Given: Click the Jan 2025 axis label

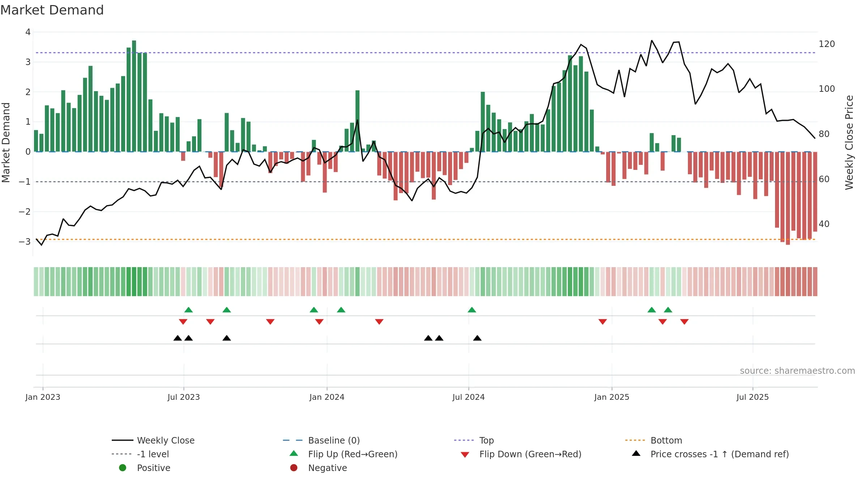Looking at the screenshot, I should click(612, 397).
